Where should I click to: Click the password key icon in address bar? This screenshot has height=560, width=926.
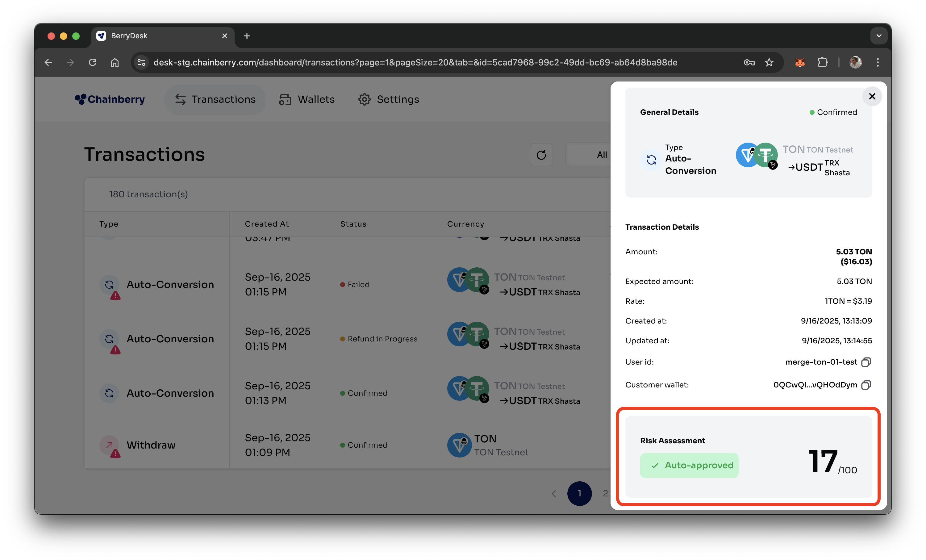pyautogui.click(x=749, y=62)
